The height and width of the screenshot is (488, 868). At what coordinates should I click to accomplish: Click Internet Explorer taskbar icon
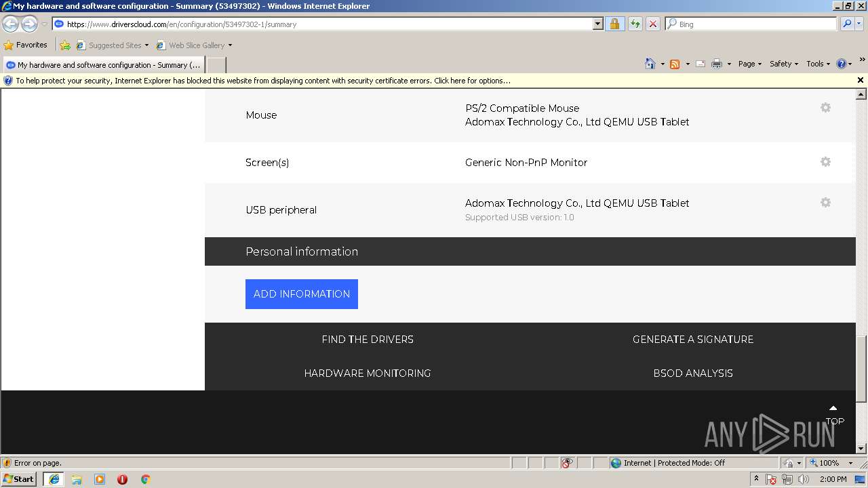pos(54,479)
